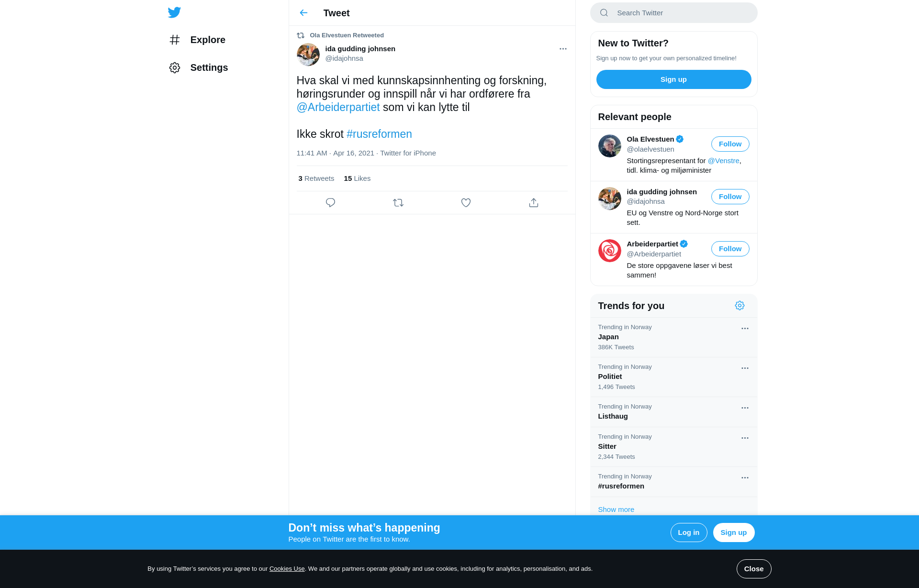Open more options for Japan trend
This screenshot has width=919, height=588.
[745, 329]
